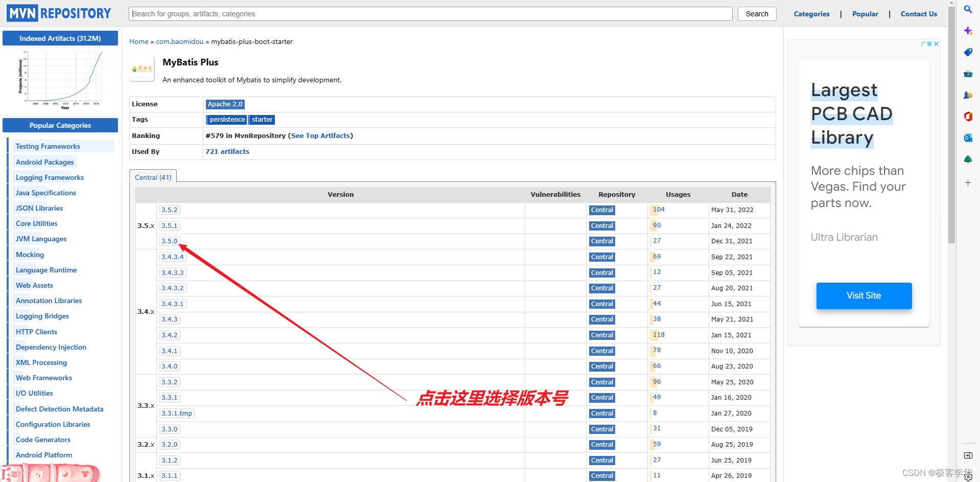Click the shirt skin icon on IME toolbar
Screen dimensions: 980x482
(85, 474)
